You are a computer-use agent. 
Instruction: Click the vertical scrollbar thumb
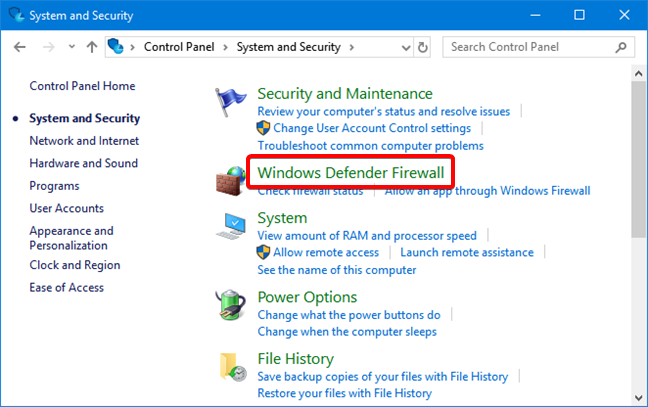click(638, 159)
